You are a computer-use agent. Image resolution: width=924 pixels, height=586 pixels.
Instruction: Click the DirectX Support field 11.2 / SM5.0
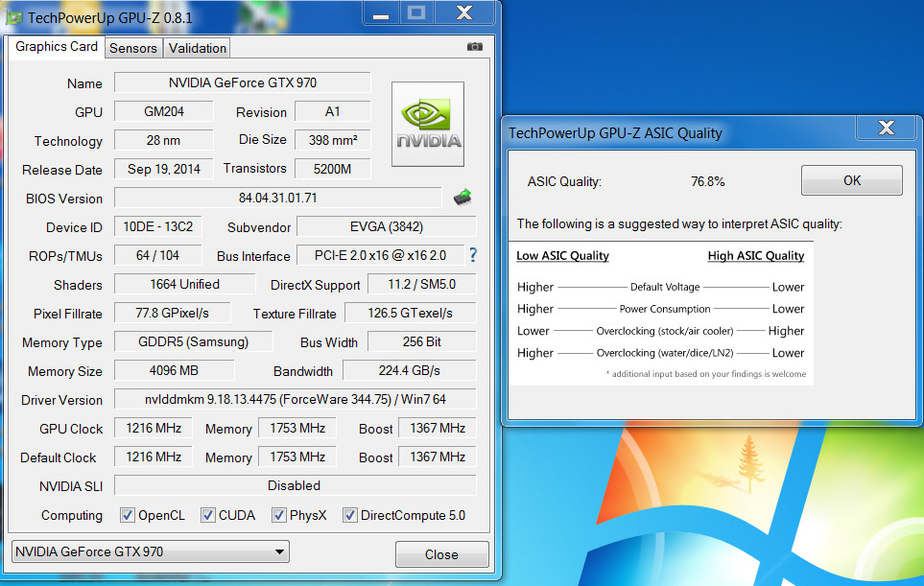pyautogui.click(x=421, y=285)
